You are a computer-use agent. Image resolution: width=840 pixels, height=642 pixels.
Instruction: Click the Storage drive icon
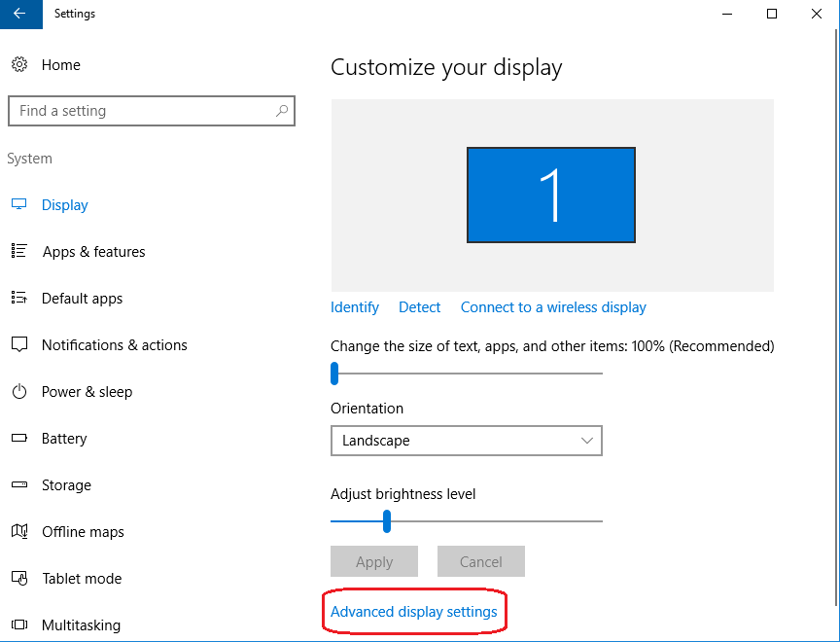(18, 485)
